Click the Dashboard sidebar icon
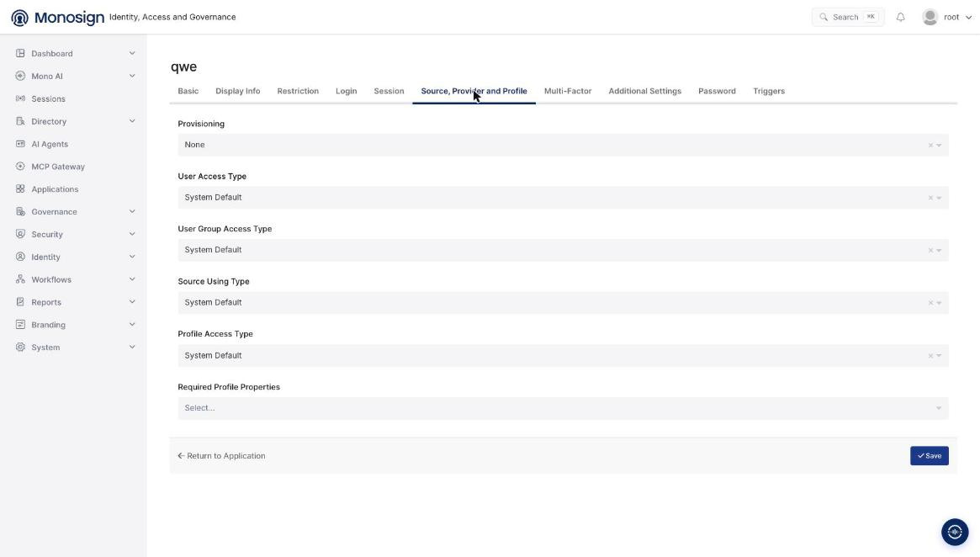Image resolution: width=980 pixels, height=557 pixels. point(21,53)
